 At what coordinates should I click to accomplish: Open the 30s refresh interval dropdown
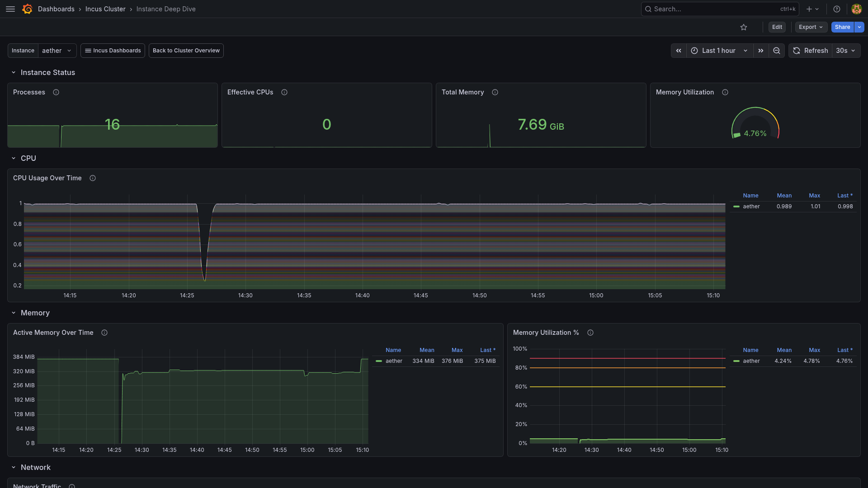[x=846, y=51]
